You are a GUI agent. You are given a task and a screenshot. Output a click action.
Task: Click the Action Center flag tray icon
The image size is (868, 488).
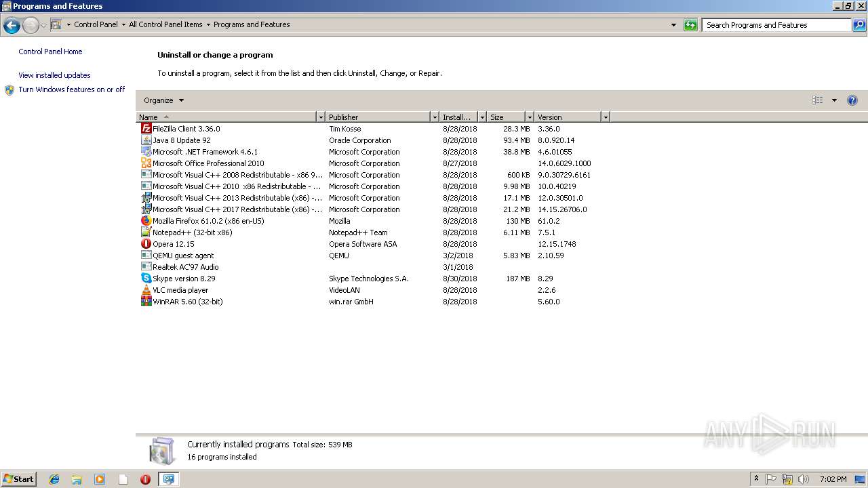pos(771,479)
